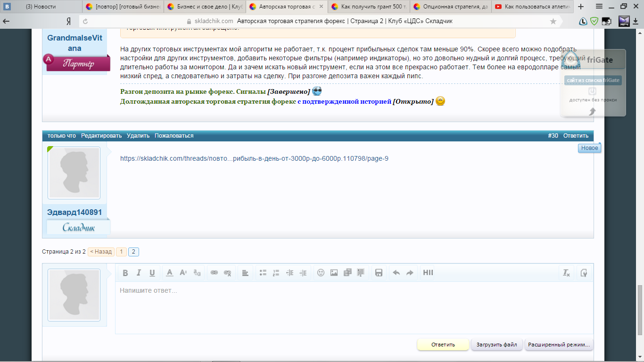The height and width of the screenshot is (362, 644).
Task: Open the #30 post permalink
Action: coord(553,136)
